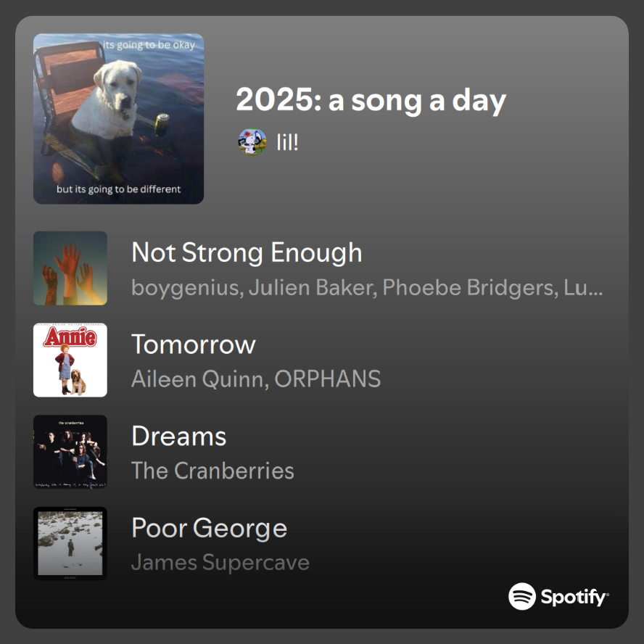Click the Annie soundtrack album cover
644x644 pixels.
coord(70,360)
